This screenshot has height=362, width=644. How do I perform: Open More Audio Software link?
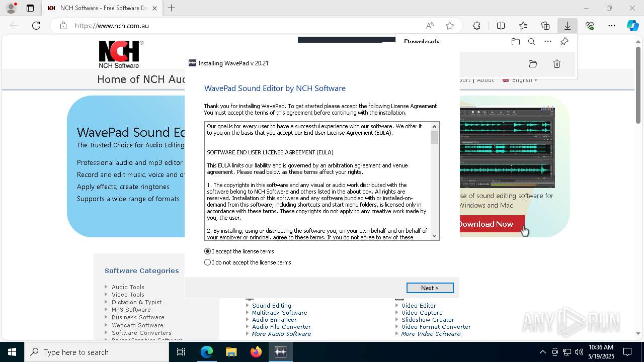[x=281, y=334]
